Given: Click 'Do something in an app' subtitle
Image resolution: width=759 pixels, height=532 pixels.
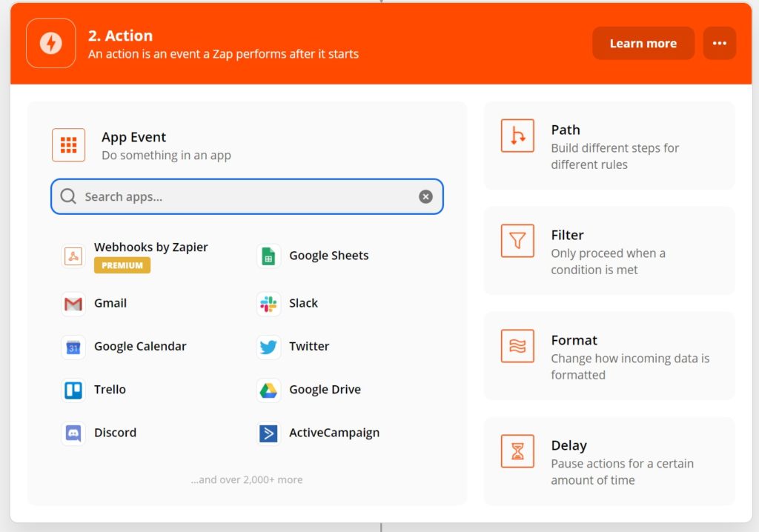Looking at the screenshot, I should (166, 156).
